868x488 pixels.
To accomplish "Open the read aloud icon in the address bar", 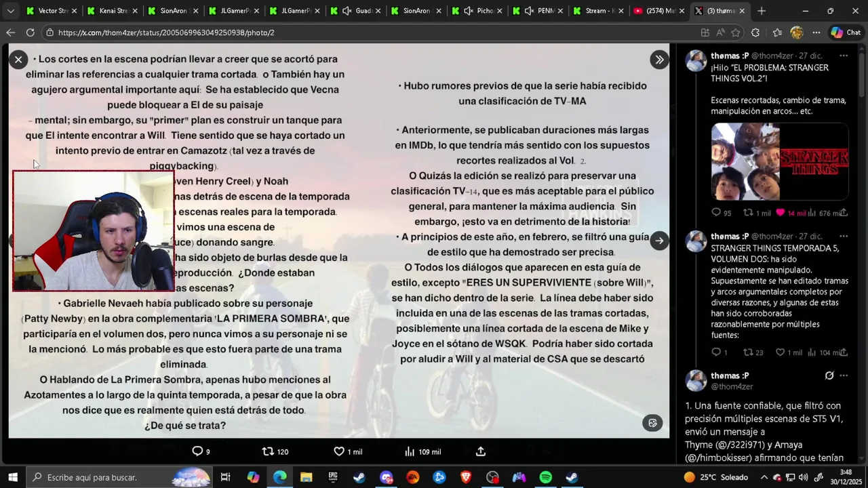I will point(720,33).
